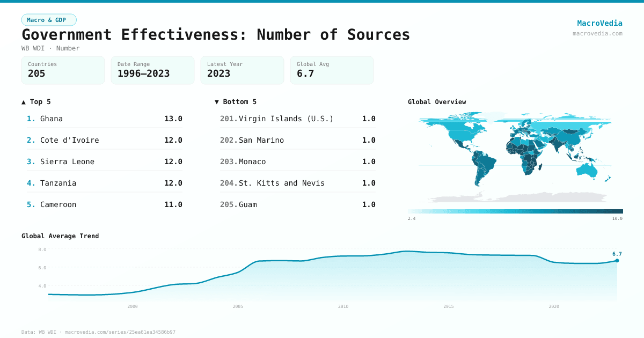The image size is (644, 338).
Task: Open the series URL in the footer
Action: click(x=120, y=332)
